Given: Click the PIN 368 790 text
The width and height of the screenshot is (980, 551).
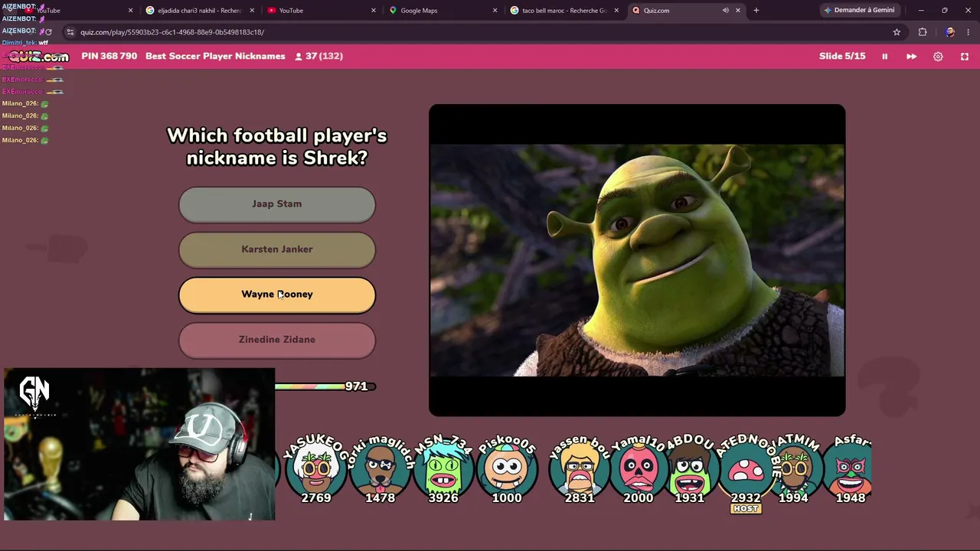Looking at the screenshot, I should tap(109, 57).
